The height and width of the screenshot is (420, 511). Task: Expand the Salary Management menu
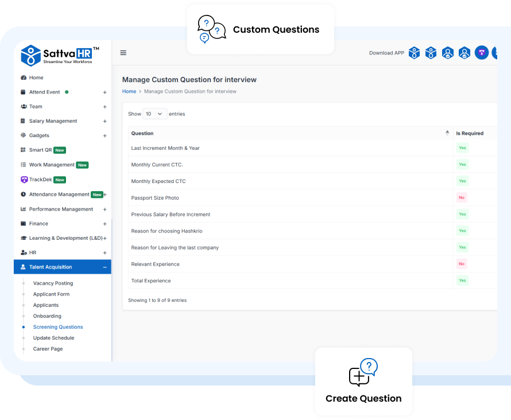[x=104, y=121]
